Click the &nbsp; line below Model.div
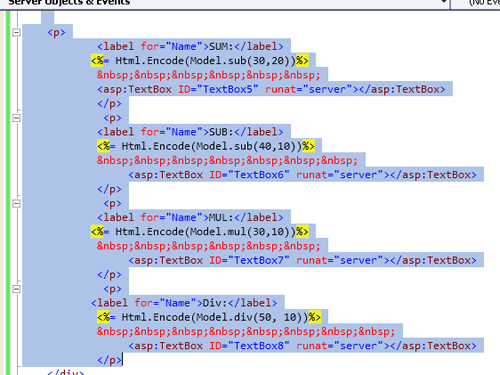The image size is (500, 375). coord(246,332)
